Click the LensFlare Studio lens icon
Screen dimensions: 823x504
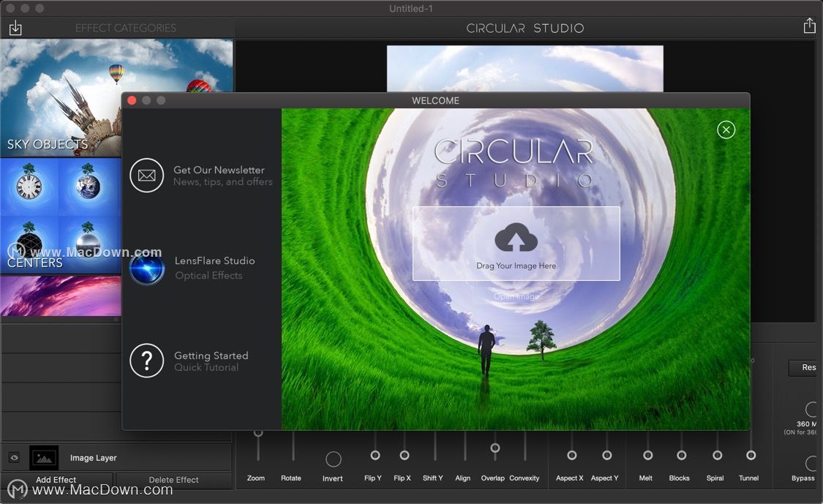[147, 268]
